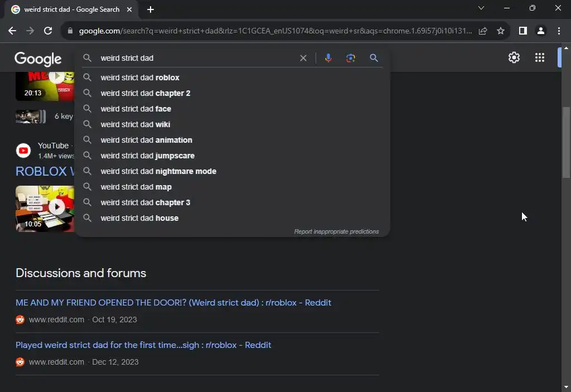Choose suggestion weird strict dad roblox
The width and height of the screenshot is (571, 392).
tap(233, 78)
